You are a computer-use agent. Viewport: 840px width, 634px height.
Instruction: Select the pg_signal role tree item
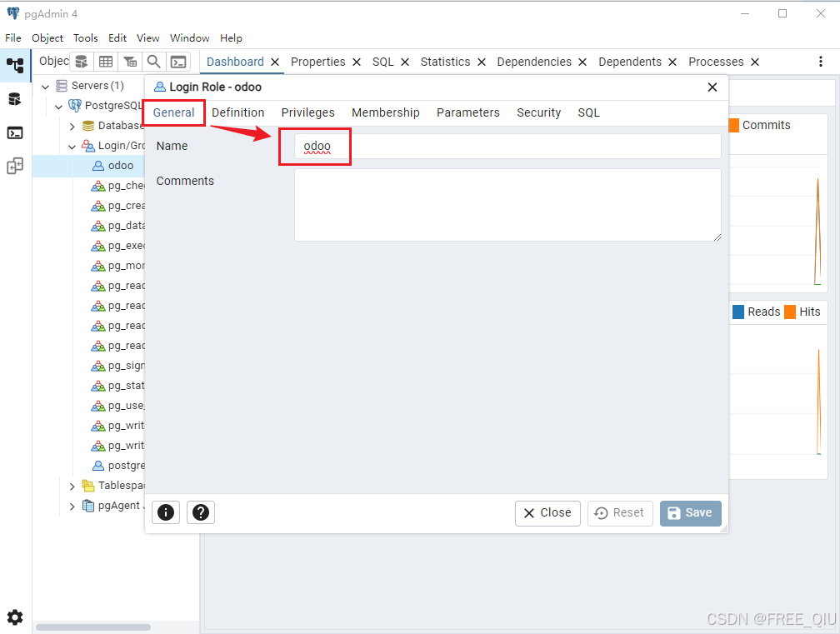pyautogui.click(x=119, y=366)
